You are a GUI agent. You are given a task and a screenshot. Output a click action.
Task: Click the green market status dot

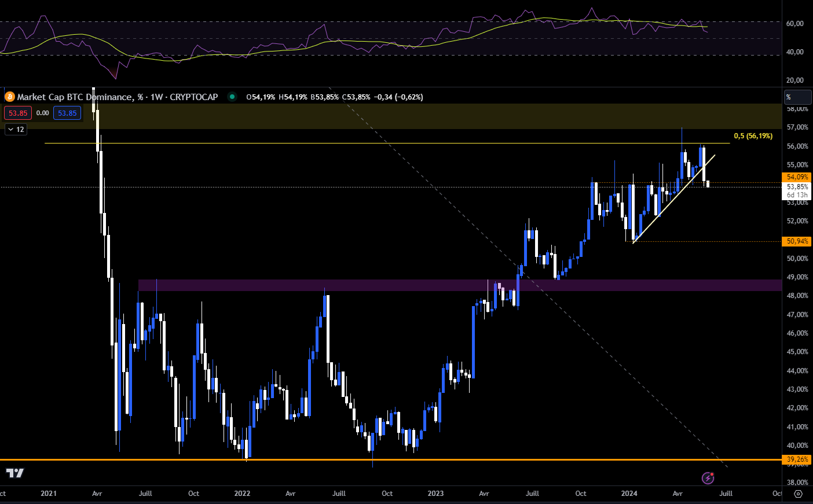coord(232,97)
